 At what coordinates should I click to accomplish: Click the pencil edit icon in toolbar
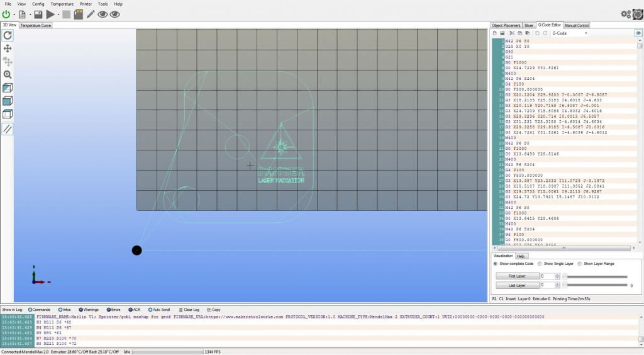pyautogui.click(x=91, y=14)
